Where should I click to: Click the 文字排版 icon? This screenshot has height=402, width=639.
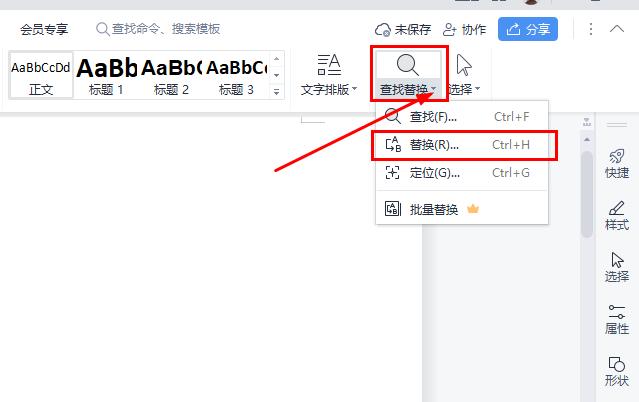point(328,64)
